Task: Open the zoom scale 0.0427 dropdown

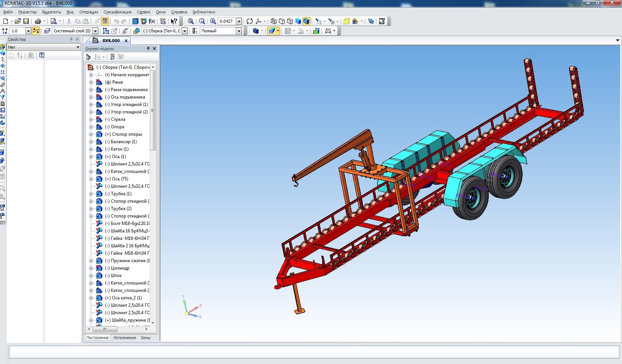Action: click(239, 21)
